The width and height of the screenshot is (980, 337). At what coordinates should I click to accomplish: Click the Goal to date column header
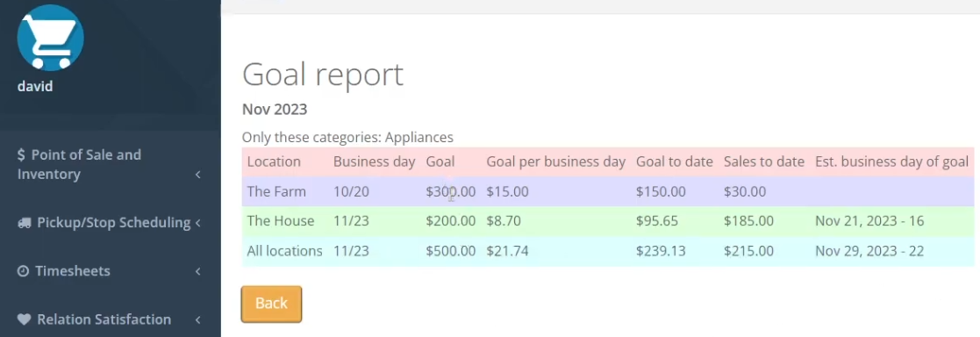pyautogui.click(x=675, y=162)
